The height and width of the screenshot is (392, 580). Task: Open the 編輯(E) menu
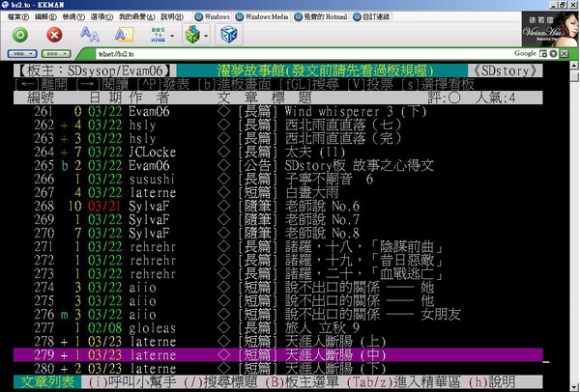coord(45,17)
